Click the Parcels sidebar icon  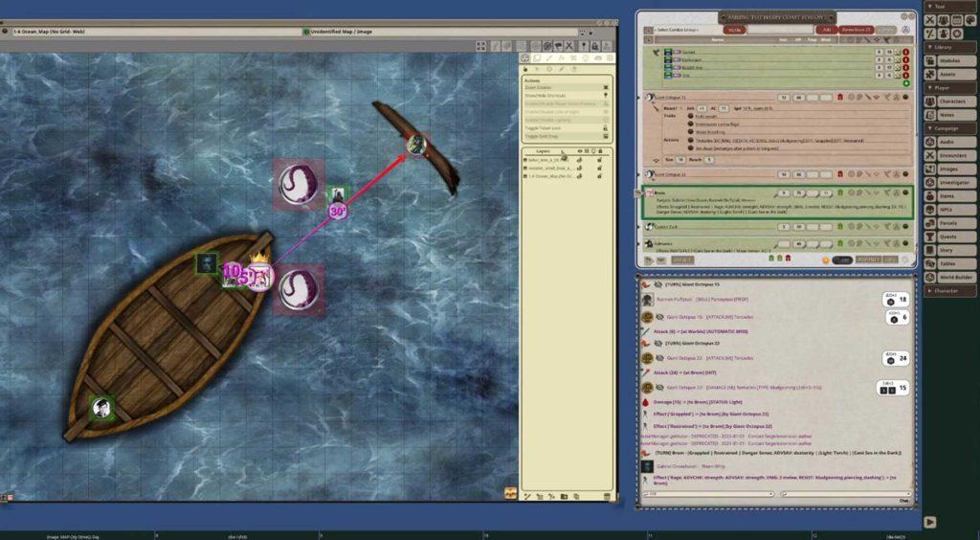tap(930, 223)
